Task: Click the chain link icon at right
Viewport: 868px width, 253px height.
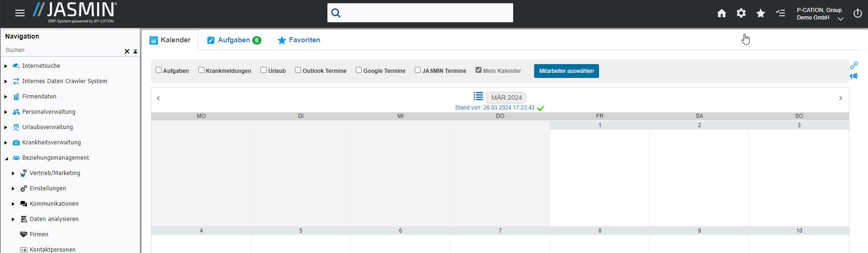Action: [854, 65]
